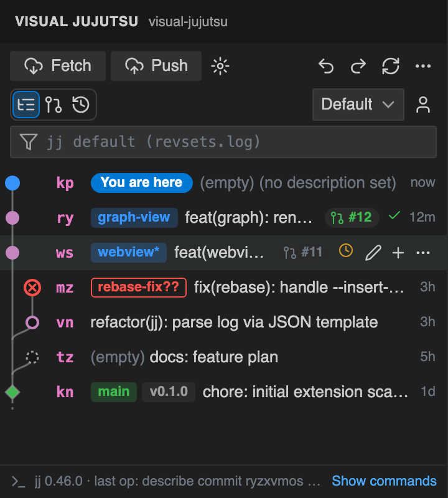The height and width of the screenshot is (498, 448).
Task: Select the ry commit graph node
Action: [x=12, y=218]
